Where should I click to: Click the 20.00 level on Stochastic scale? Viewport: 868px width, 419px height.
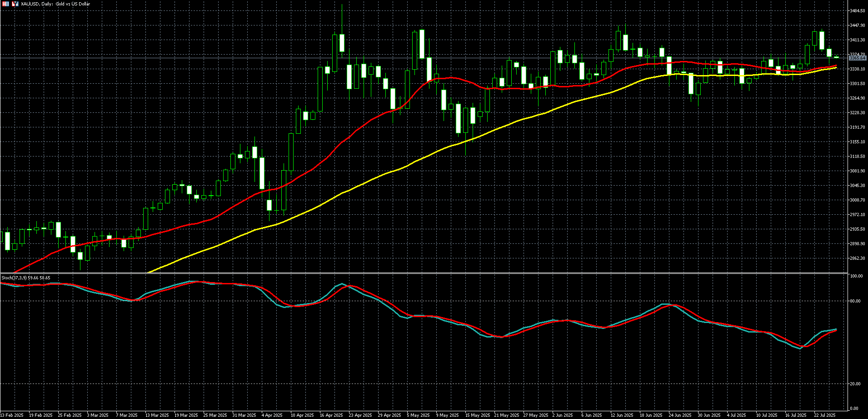[855, 384]
